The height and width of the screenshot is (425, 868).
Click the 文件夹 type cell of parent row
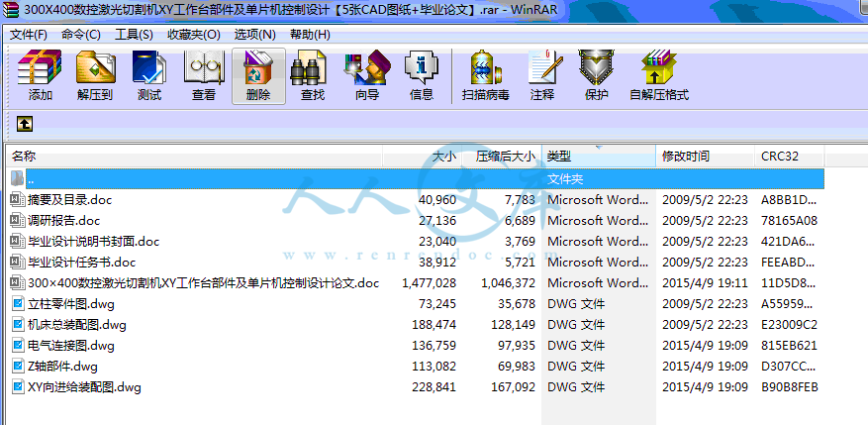coord(565,179)
